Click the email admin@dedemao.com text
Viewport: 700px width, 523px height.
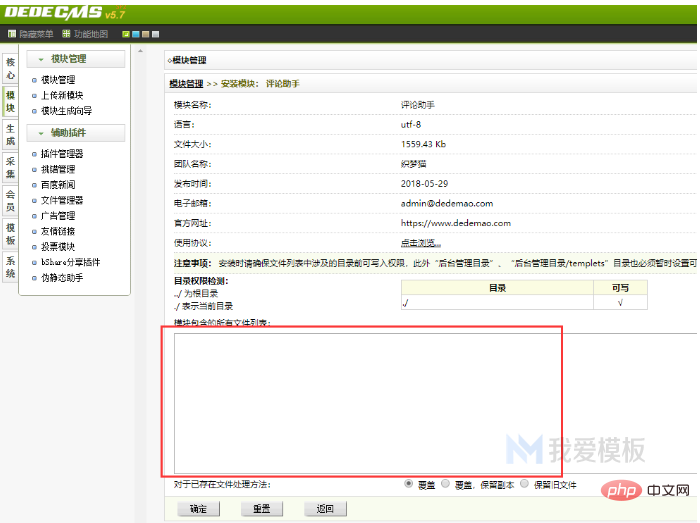(447, 203)
